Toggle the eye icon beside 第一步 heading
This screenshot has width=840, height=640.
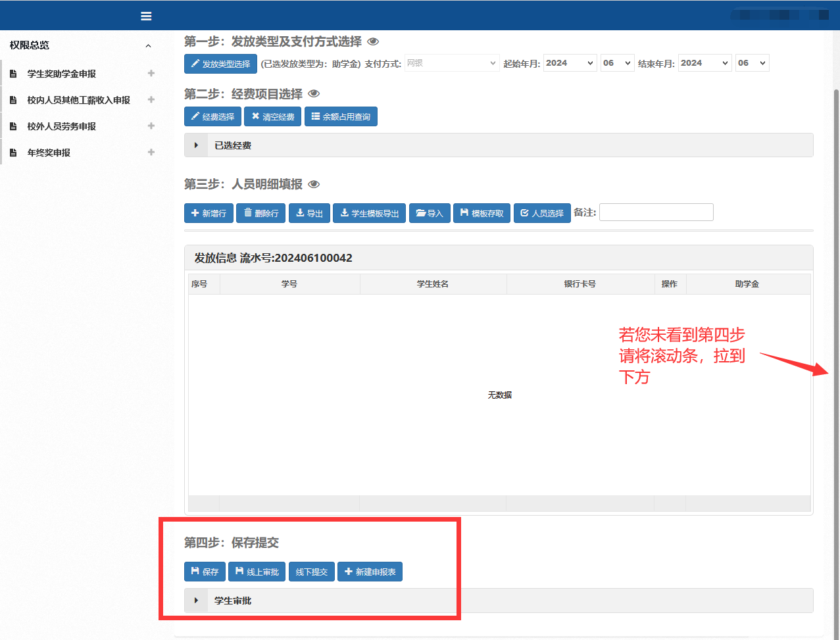click(x=373, y=41)
